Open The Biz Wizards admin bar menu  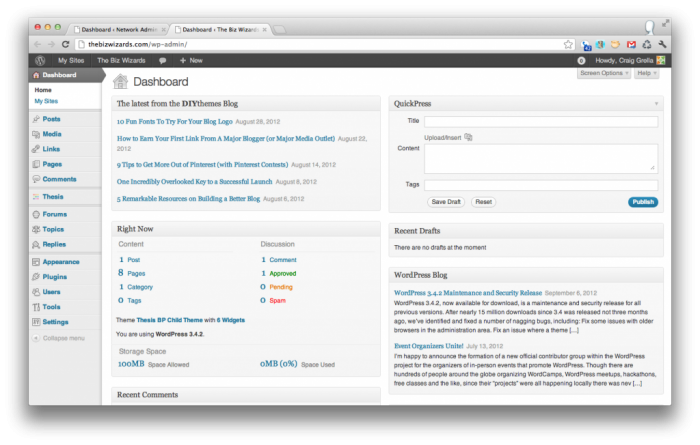[121, 60]
